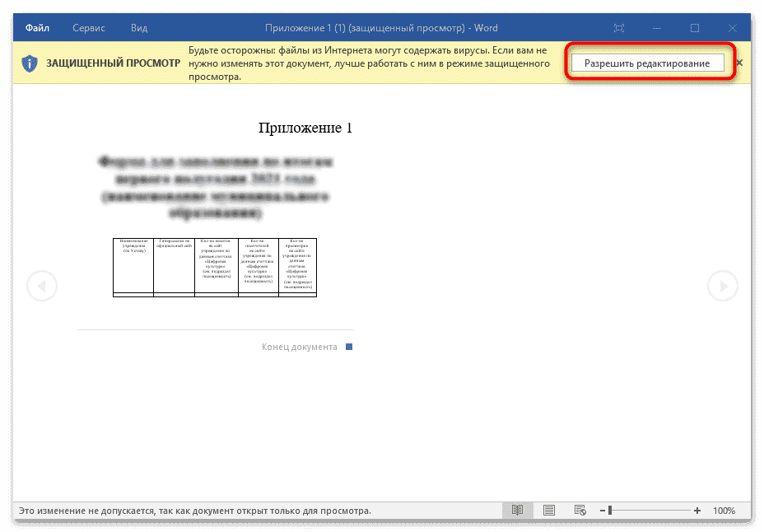The height and width of the screenshot is (532, 764).
Task: Dismiss the protected view warning banner
Action: coord(738,62)
